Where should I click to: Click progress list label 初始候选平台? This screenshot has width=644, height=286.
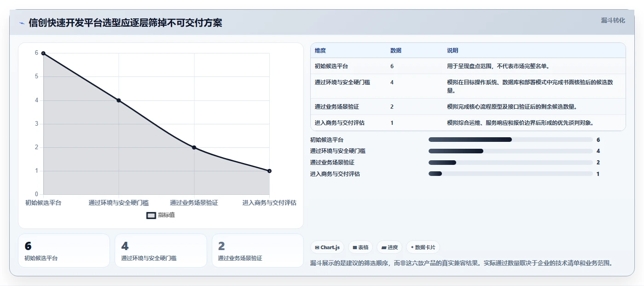click(327, 140)
